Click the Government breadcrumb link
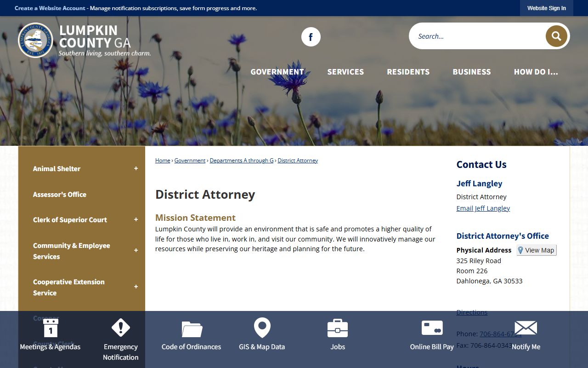The image size is (588, 368). coord(190,161)
